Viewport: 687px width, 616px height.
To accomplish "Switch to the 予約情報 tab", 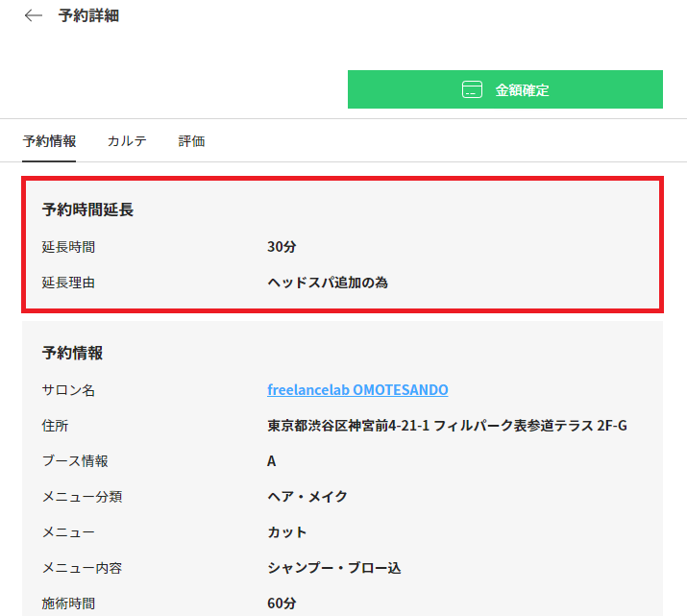I will point(49,141).
